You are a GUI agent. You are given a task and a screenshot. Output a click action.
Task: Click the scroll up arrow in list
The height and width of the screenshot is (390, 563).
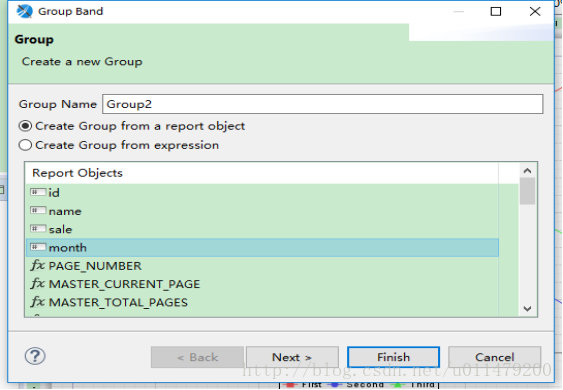527,171
